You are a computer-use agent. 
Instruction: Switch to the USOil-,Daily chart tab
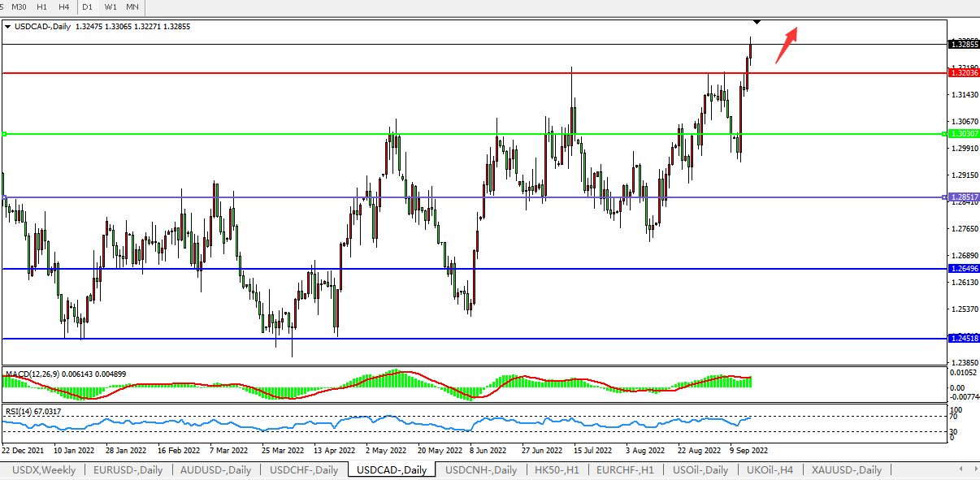pos(699,469)
